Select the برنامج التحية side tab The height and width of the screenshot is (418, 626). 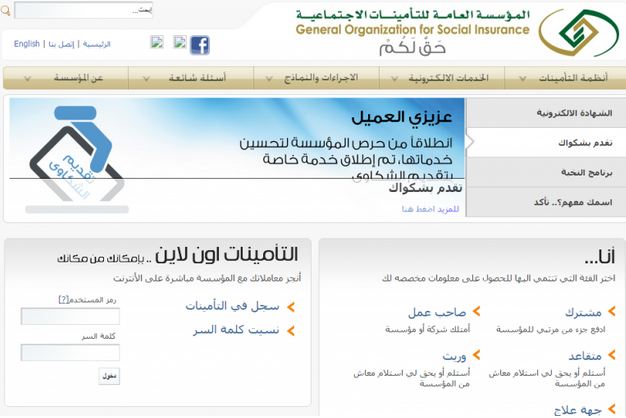(545, 172)
